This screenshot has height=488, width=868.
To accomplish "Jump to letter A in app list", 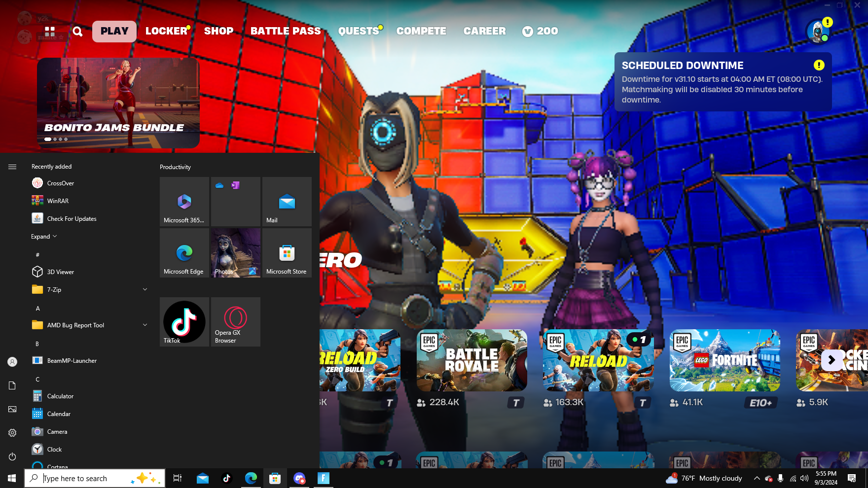I will click(x=37, y=308).
